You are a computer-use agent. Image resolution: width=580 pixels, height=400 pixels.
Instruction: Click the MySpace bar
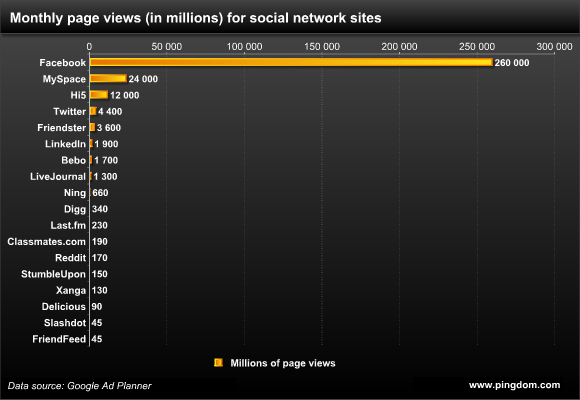click(108, 78)
